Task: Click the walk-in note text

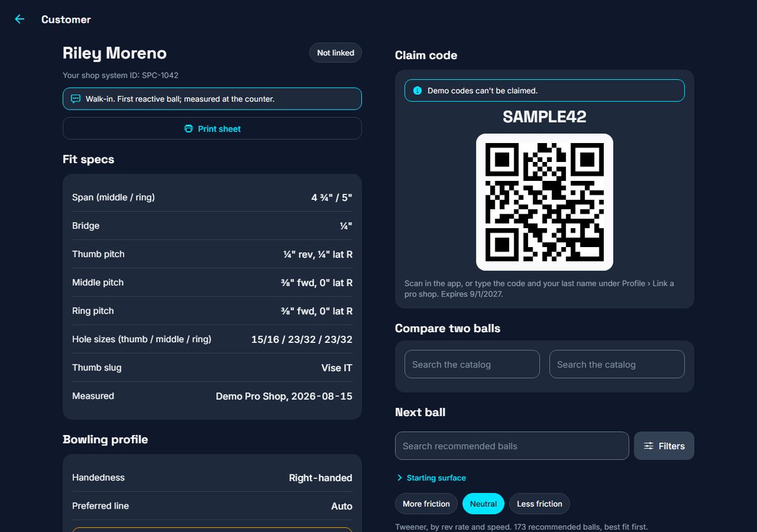Action: coord(180,99)
